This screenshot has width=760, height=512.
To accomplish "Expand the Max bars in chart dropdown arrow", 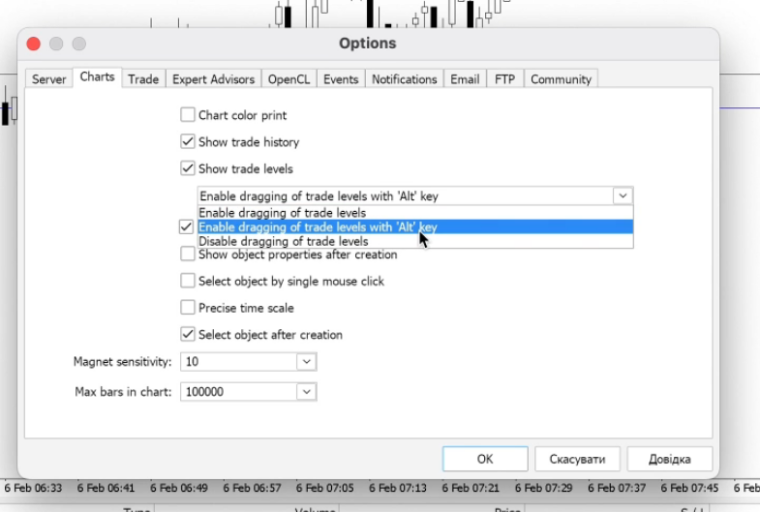I will click(306, 392).
